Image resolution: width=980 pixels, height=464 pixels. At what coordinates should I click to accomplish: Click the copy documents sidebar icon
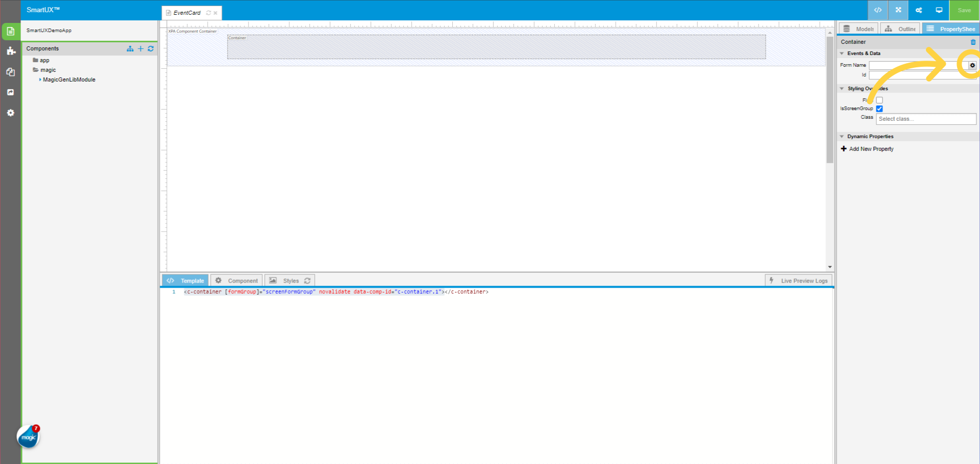11,72
